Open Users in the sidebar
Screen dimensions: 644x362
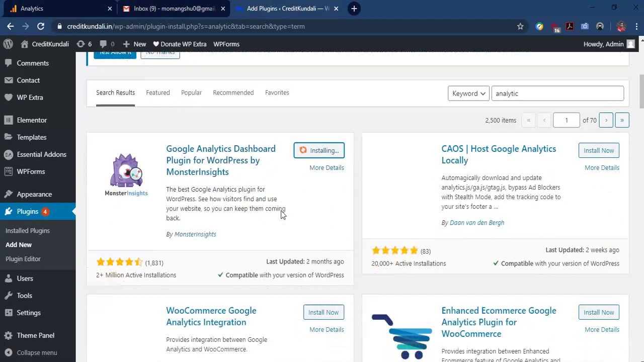(25, 279)
